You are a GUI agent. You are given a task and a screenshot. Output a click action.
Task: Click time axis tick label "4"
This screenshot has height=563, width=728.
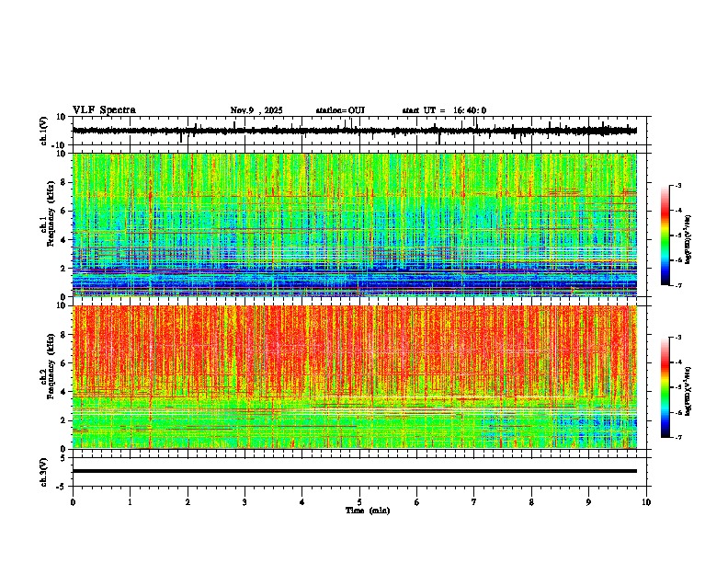click(x=302, y=502)
